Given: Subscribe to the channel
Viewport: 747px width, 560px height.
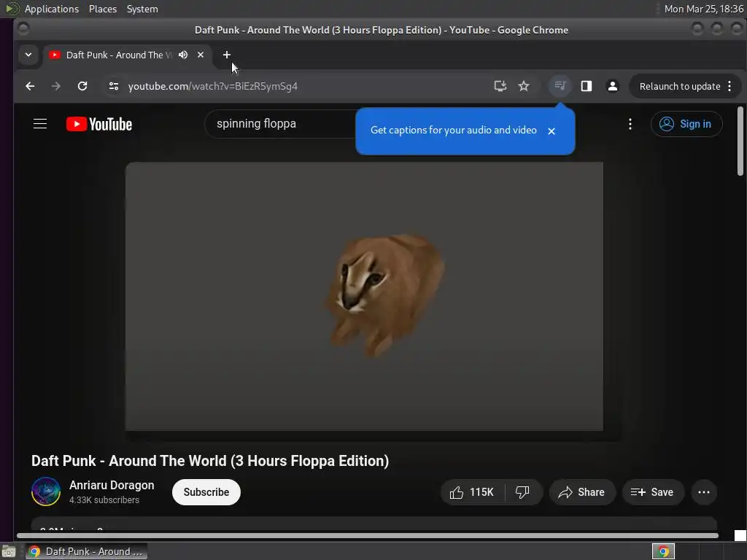Looking at the screenshot, I should (x=206, y=492).
